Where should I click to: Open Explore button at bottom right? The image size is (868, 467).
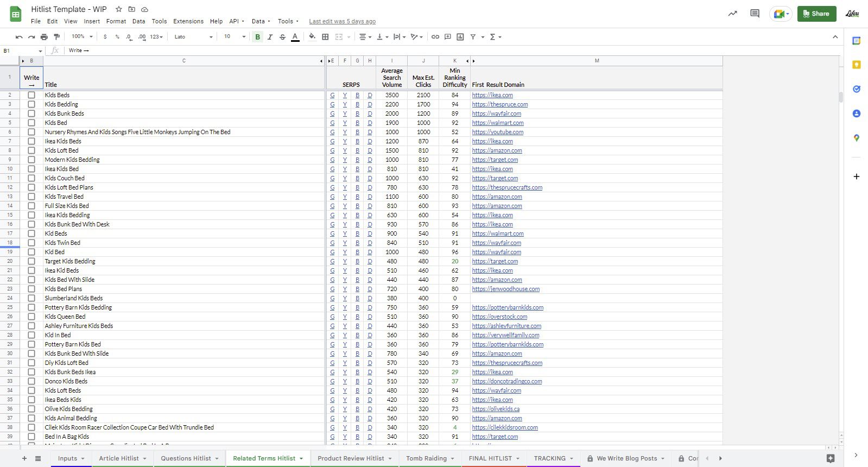(x=831, y=458)
